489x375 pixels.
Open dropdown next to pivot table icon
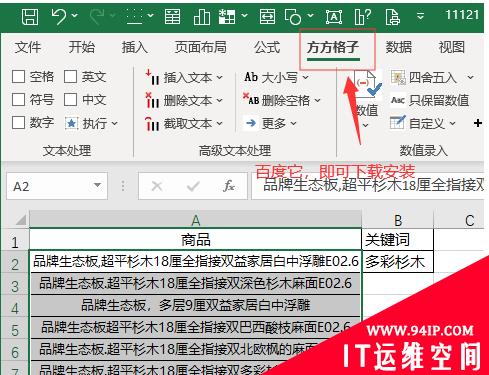245,15
